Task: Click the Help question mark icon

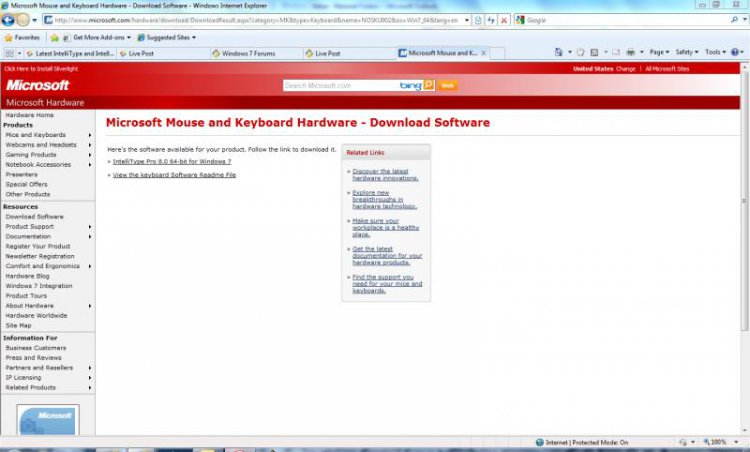Action: point(735,52)
